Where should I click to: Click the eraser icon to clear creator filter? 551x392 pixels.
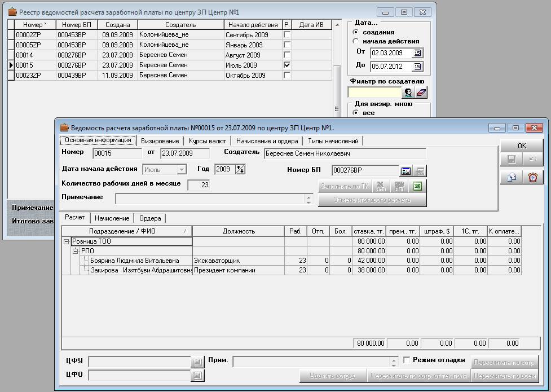tap(421, 93)
